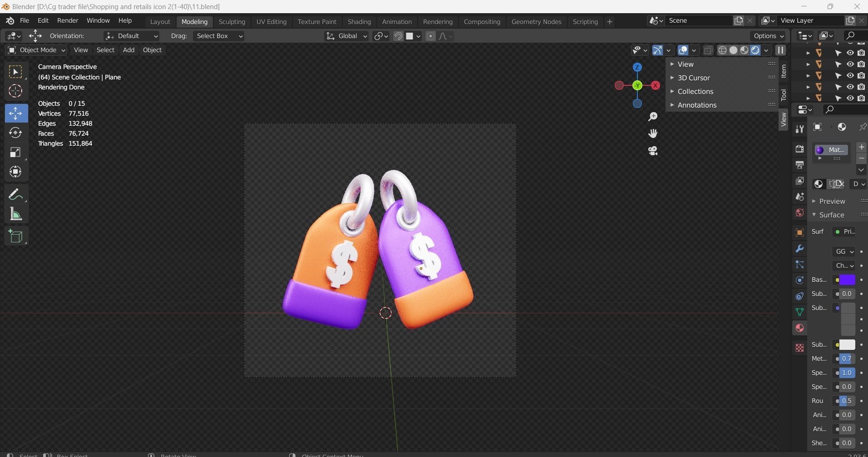Open the Modifiers wrench tab

pos(799,249)
